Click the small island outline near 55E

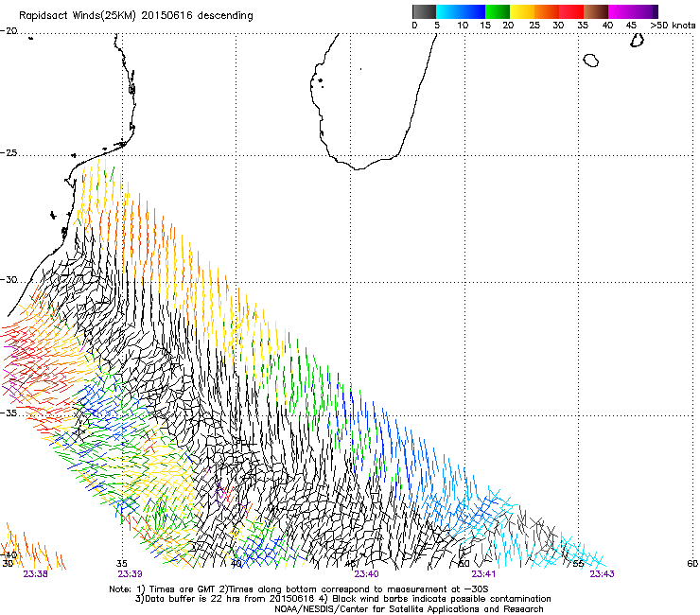(590, 60)
